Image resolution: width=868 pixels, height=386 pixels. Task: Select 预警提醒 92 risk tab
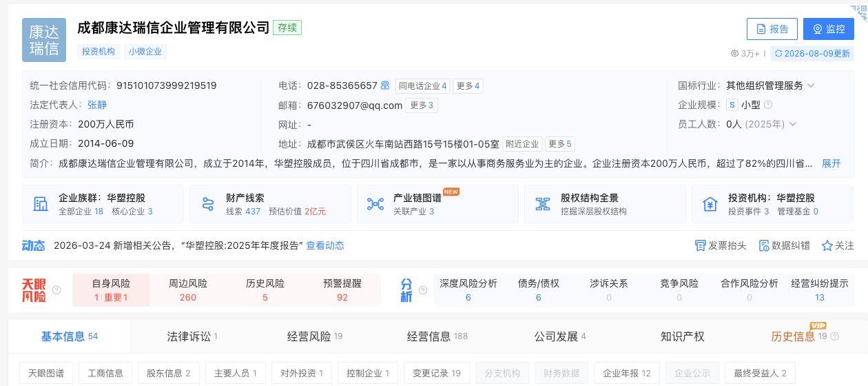[x=342, y=290]
